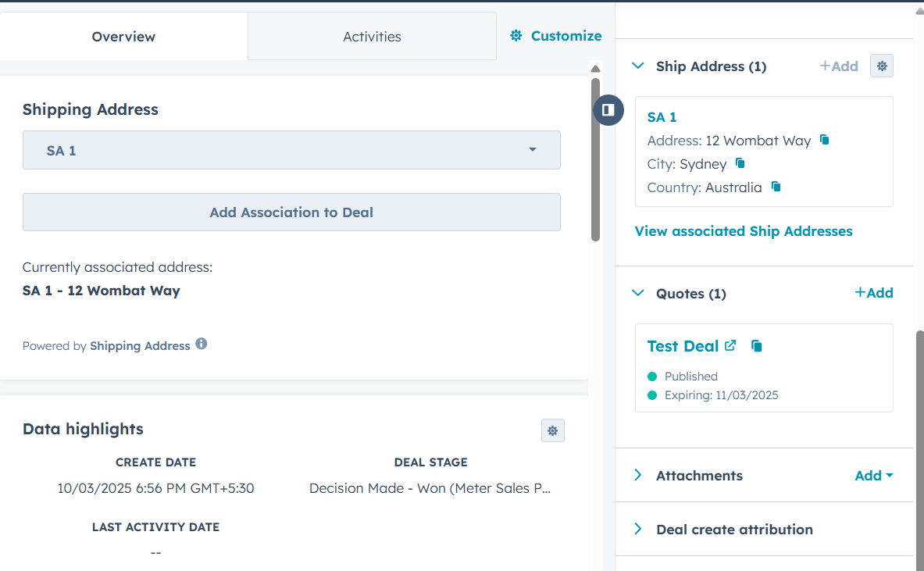The width and height of the screenshot is (924, 571).
Task: Expand Deal create attribution section
Action: (x=637, y=529)
